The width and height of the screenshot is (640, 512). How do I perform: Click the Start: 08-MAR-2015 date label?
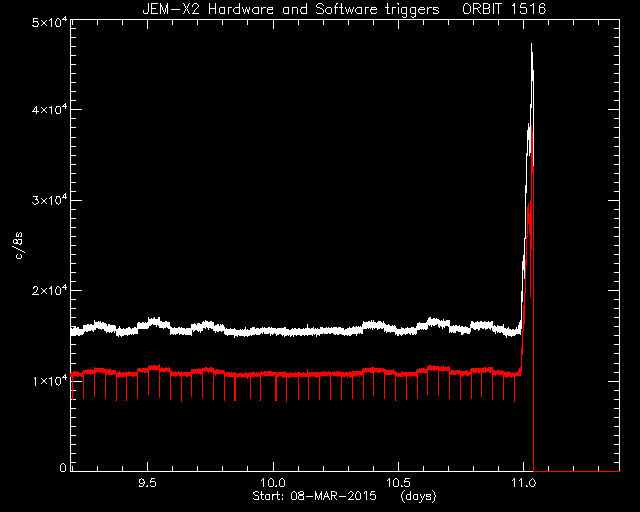(x=314, y=496)
